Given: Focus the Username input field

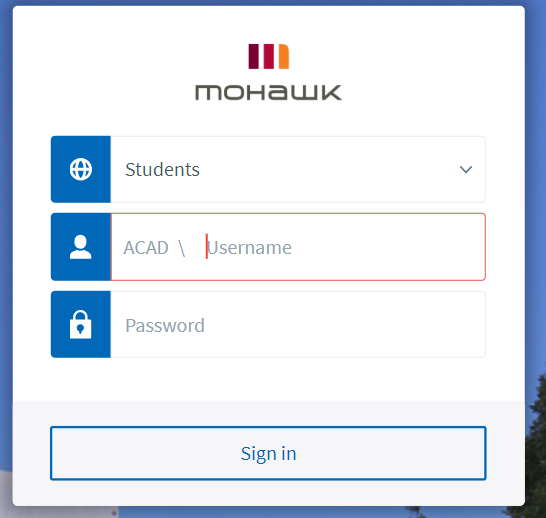Looking at the screenshot, I should (x=345, y=247).
